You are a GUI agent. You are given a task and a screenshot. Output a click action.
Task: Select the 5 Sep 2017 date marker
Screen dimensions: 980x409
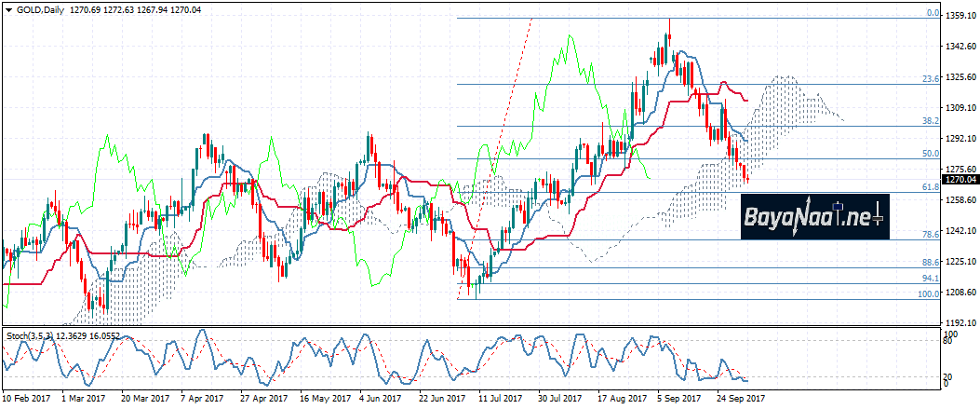(x=678, y=398)
